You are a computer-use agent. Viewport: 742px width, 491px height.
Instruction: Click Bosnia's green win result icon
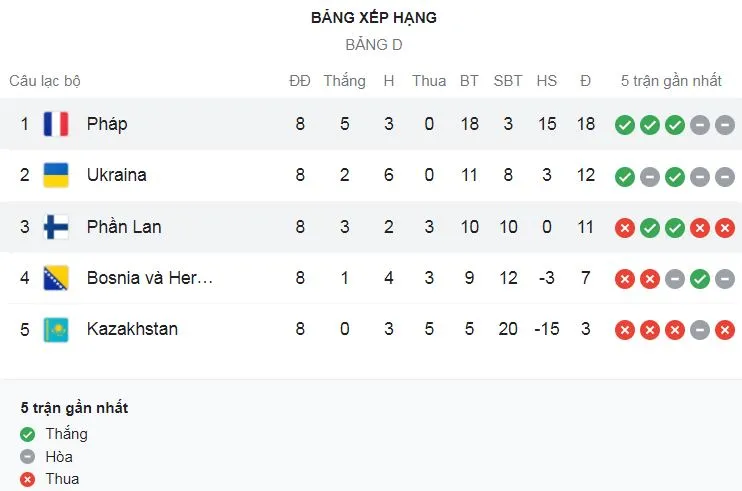[x=700, y=279]
